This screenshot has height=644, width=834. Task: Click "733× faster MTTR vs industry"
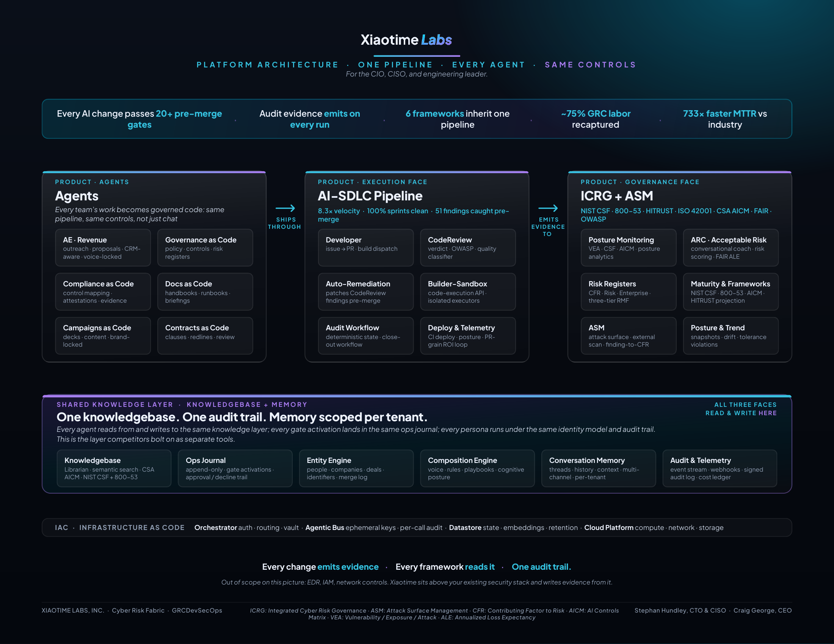(725, 119)
